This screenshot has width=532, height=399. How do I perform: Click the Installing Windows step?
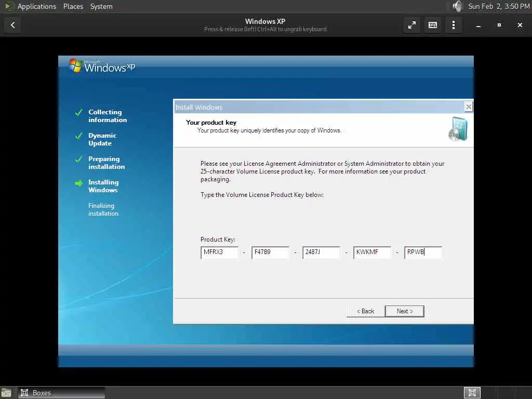(103, 186)
